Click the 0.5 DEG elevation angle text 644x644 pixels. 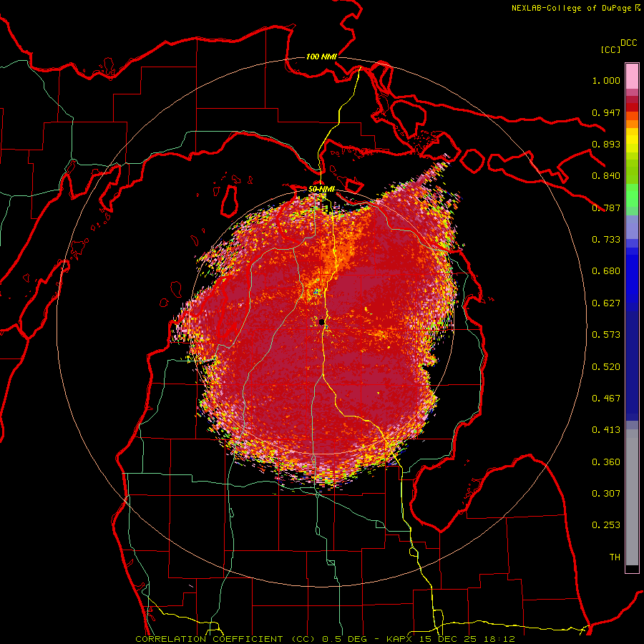click(x=345, y=639)
